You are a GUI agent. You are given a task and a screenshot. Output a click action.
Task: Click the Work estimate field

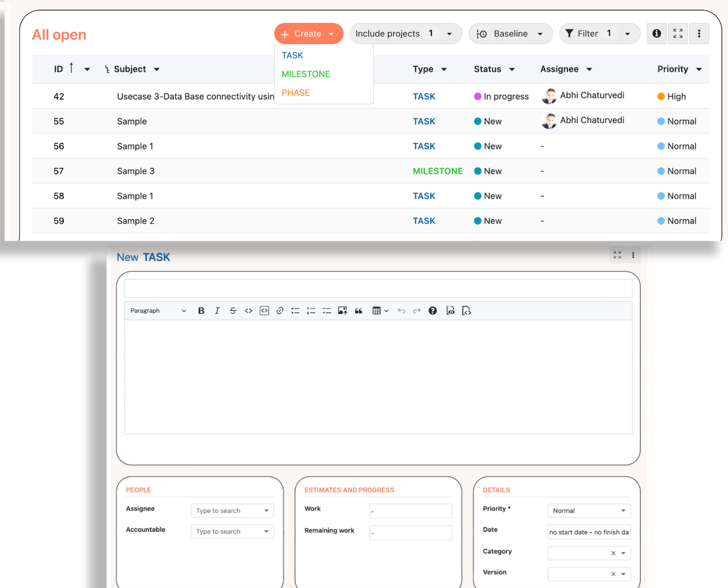411,511
